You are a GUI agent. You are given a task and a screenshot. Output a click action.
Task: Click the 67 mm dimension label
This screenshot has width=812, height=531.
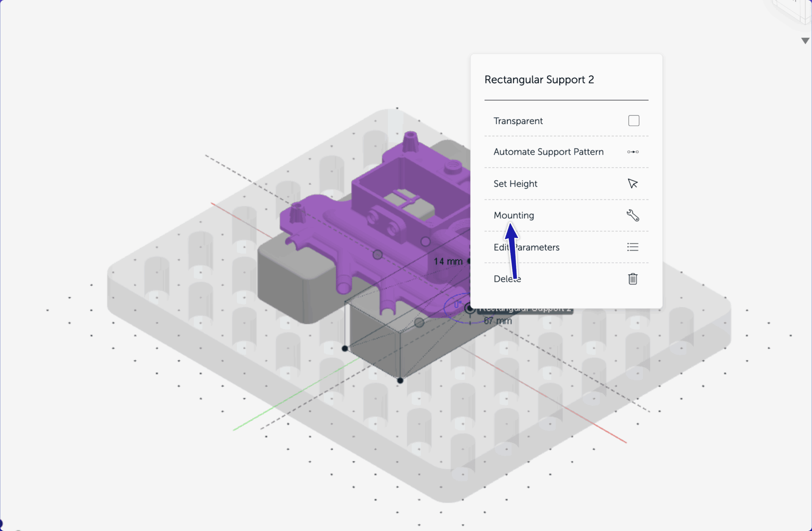[498, 321]
